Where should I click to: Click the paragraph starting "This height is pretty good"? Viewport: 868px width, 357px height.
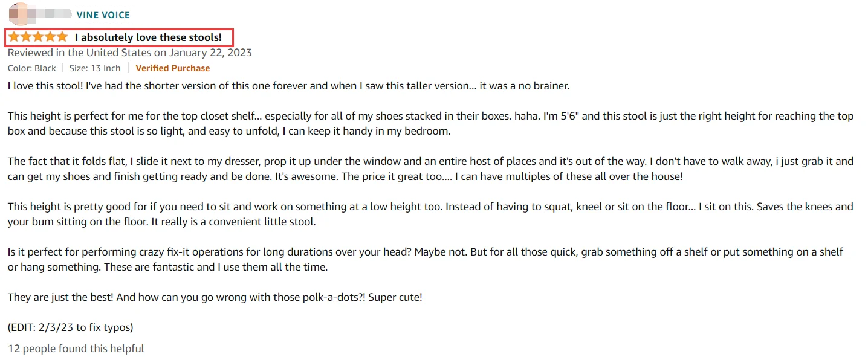pyautogui.click(x=430, y=214)
